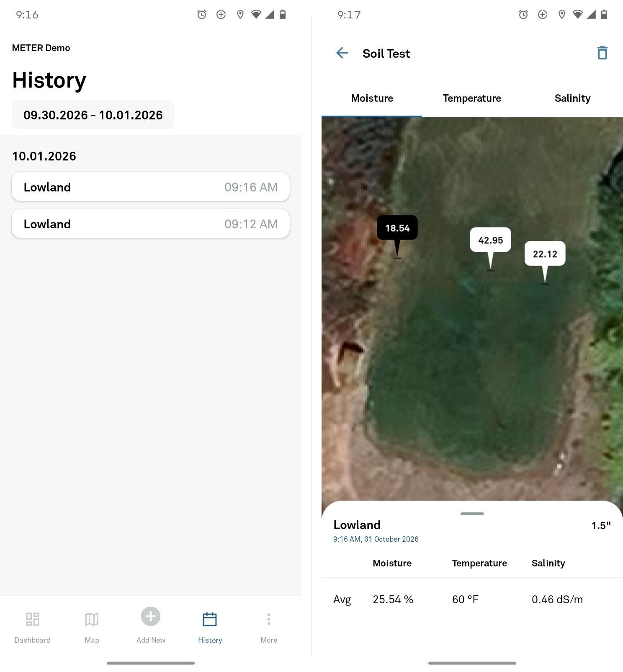
Task: Tap the 60 °F average temperature value
Action: coord(465,600)
